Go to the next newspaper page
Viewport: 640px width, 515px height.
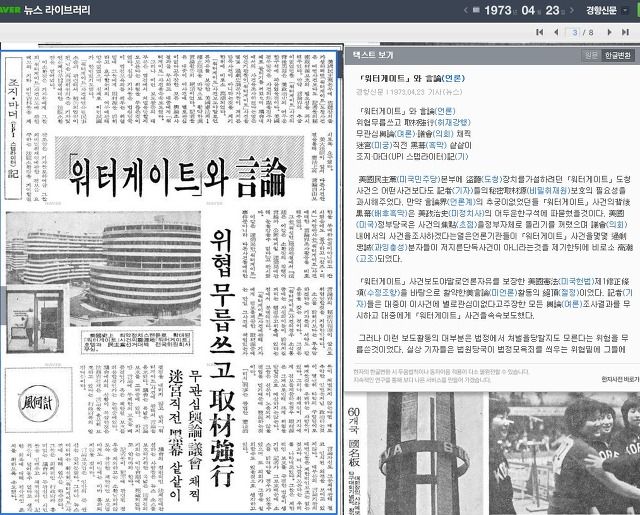[609, 32]
